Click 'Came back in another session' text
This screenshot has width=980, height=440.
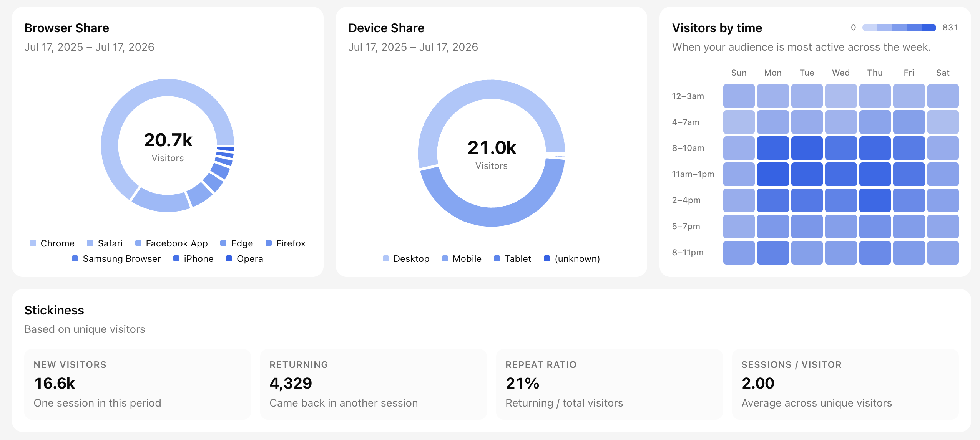(344, 403)
